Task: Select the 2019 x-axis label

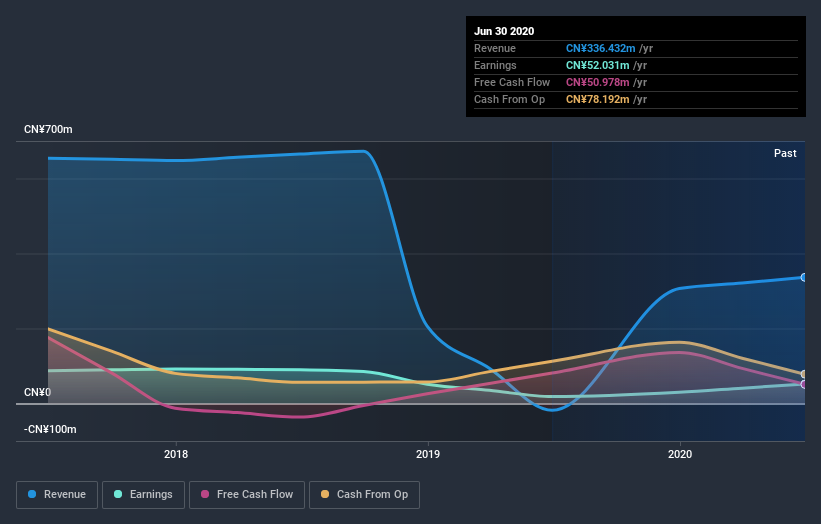Action: (428, 454)
